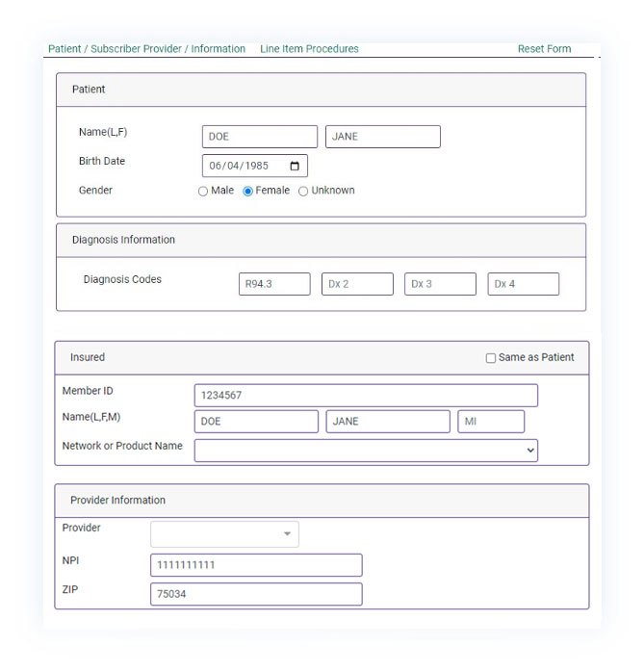Focus the NPI input field
The width and height of the screenshot is (644, 672).
(x=256, y=565)
